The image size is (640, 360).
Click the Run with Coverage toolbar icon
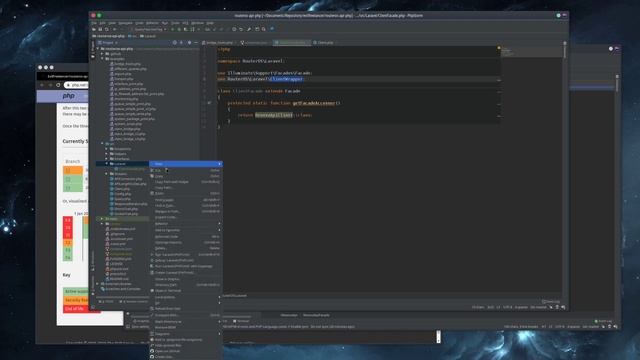(186, 29)
